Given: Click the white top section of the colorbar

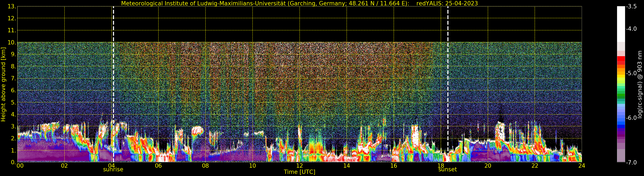Looking at the screenshot, I should click(x=621, y=24).
